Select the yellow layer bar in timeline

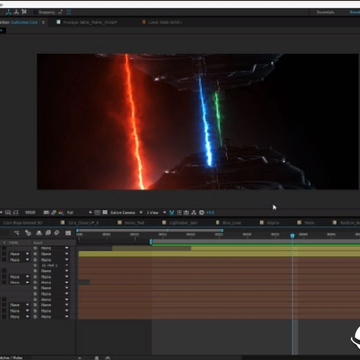point(219,254)
